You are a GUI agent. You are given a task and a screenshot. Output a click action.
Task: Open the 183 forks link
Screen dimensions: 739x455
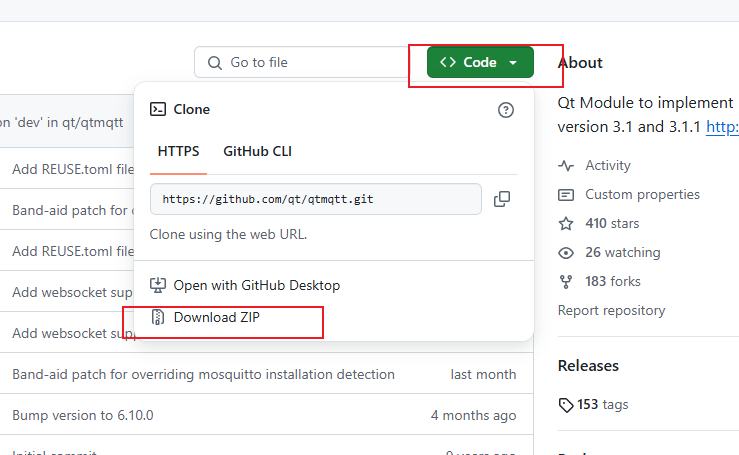(x=613, y=281)
